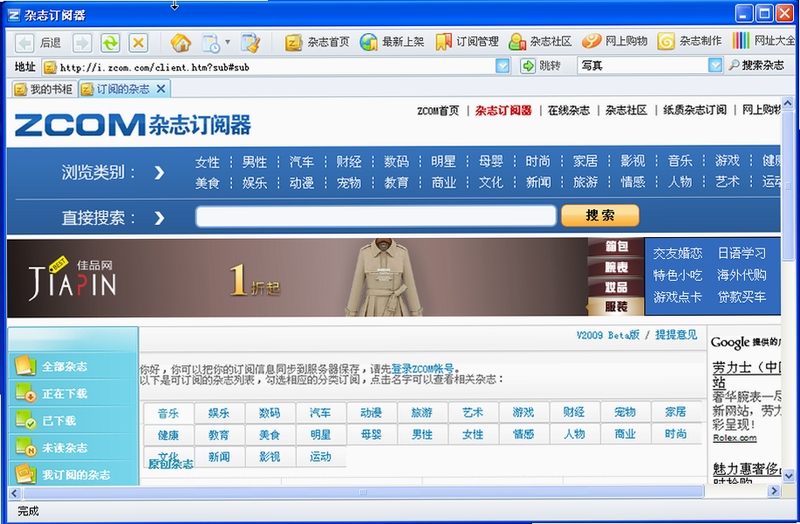Click the horizontal scrollbar thumb
This screenshot has width=800, height=524.
(363, 492)
